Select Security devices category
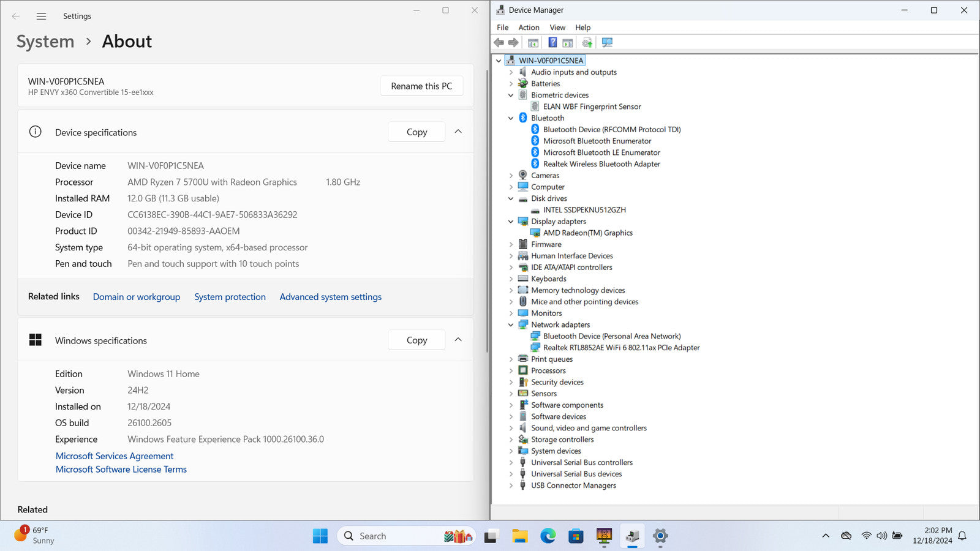The width and height of the screenshot is (980, 551). (557, 382)
